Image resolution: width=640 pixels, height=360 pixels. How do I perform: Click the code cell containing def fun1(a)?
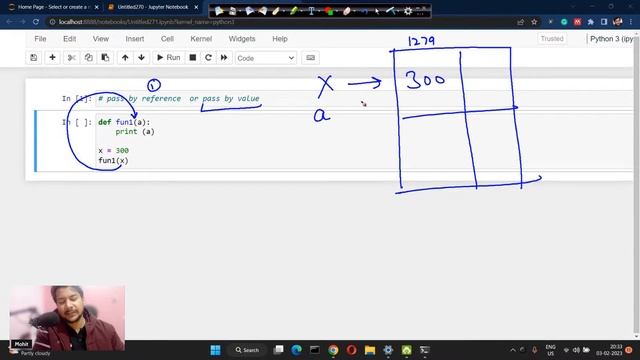pos(363,141)
